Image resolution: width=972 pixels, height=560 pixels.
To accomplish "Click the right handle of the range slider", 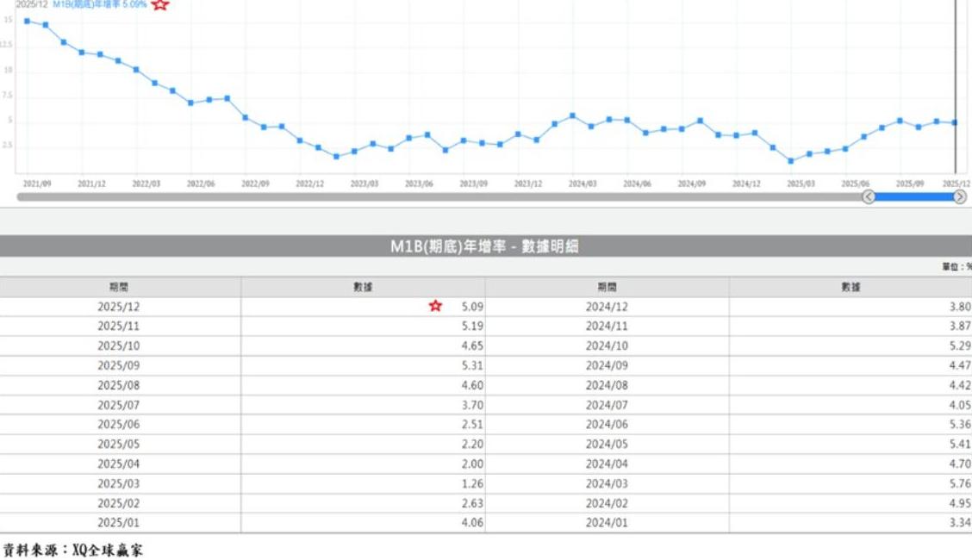I will [959, 197].
